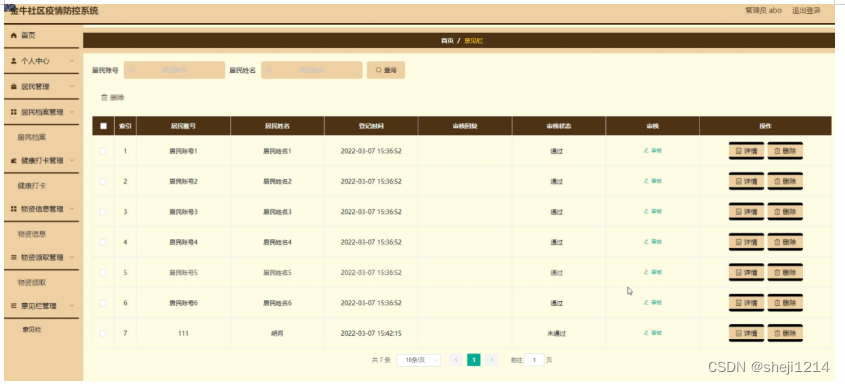Open the 10条/页 page size dropdown
The image size is (845, 384).
(x=419, y=360)
